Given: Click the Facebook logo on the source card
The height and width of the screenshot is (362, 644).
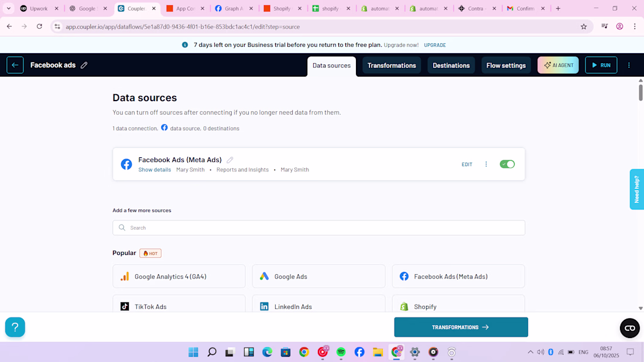Looking at the screenshot, I should [126, 164].
